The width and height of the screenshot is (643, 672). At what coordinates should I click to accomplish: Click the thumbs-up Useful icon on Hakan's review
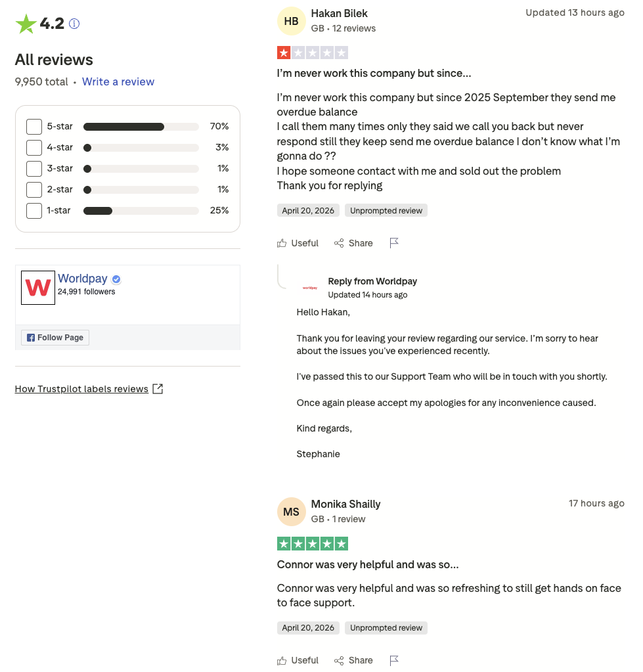point(282,243)
